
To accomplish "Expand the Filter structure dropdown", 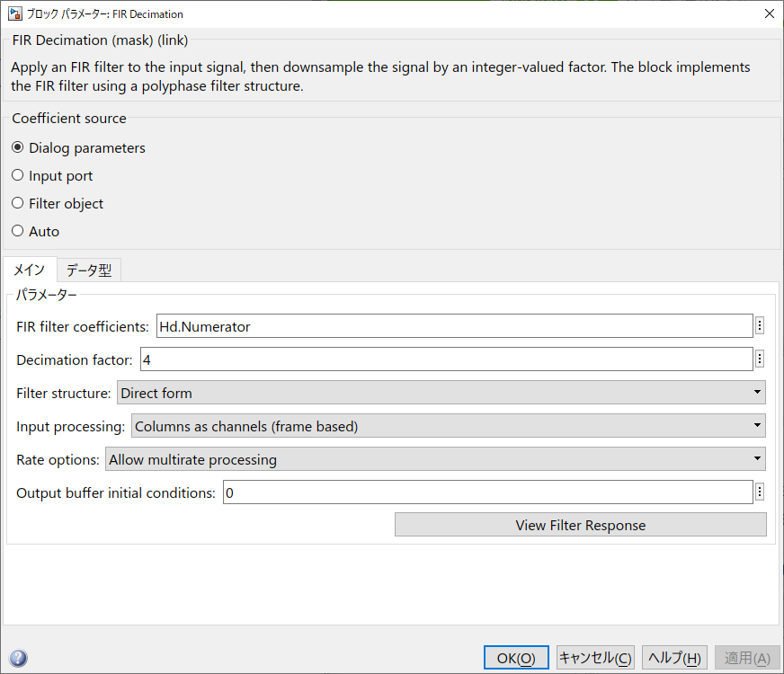I will (x=441, y=393).
